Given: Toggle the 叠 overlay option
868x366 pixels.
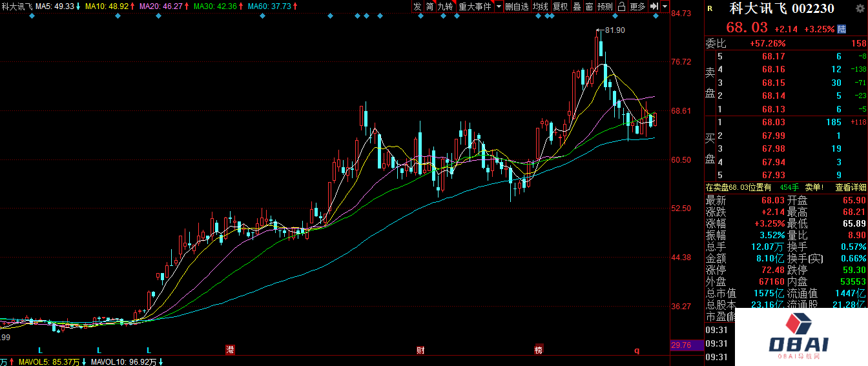Looking at the screenshot, I should coord(577,6).
